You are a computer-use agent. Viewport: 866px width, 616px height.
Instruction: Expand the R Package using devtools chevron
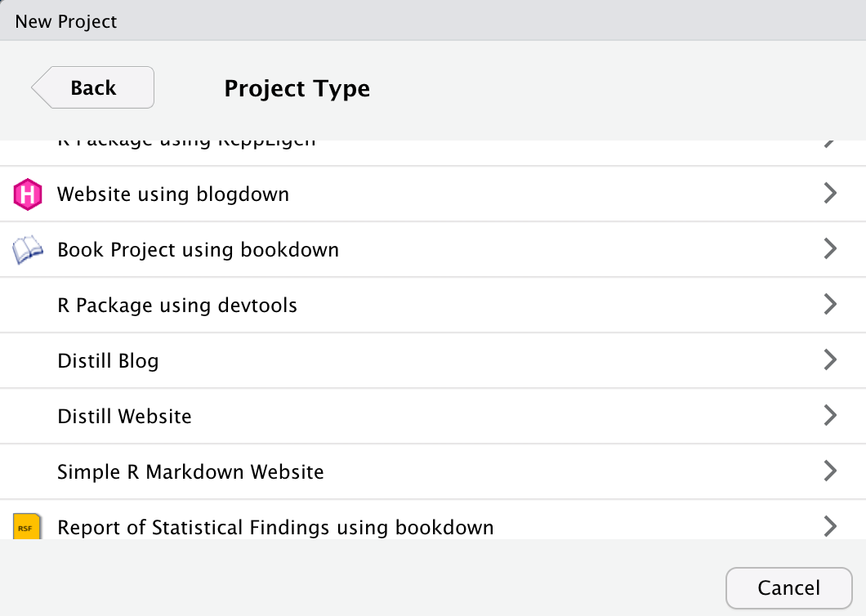(x=830, y=305)
